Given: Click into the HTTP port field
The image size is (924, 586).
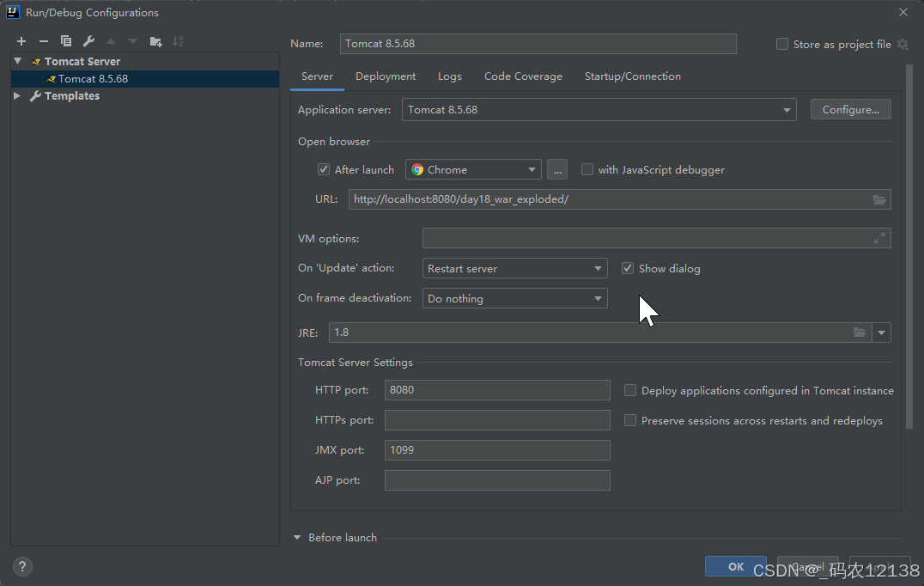Looking at the screenshot, I should coord(496,390).
